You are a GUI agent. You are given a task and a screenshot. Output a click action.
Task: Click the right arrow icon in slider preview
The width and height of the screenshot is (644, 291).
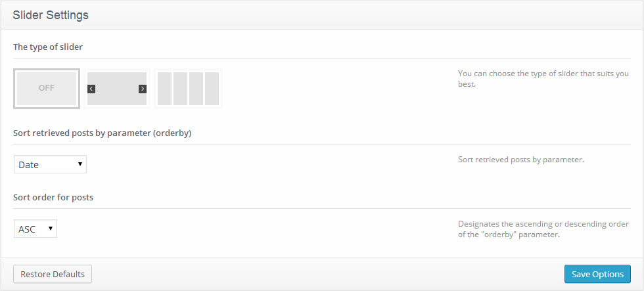point(143,89)
